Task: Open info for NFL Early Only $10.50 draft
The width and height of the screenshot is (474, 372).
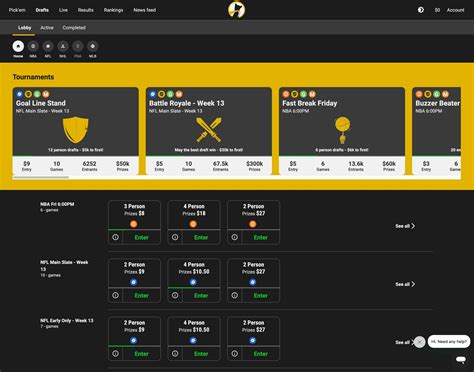Action: pyautogui.click(x=175, y=354)
